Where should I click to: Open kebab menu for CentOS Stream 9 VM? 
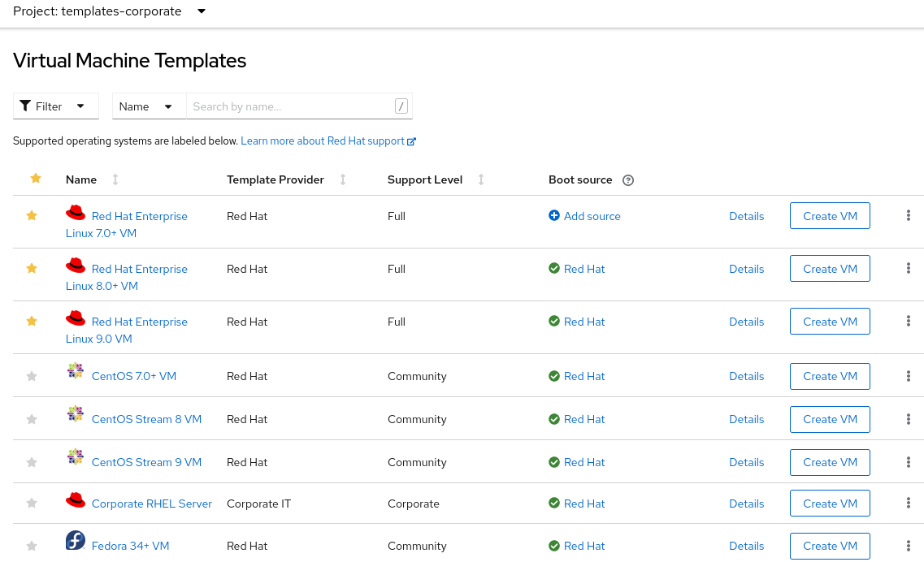pos(908,462)
